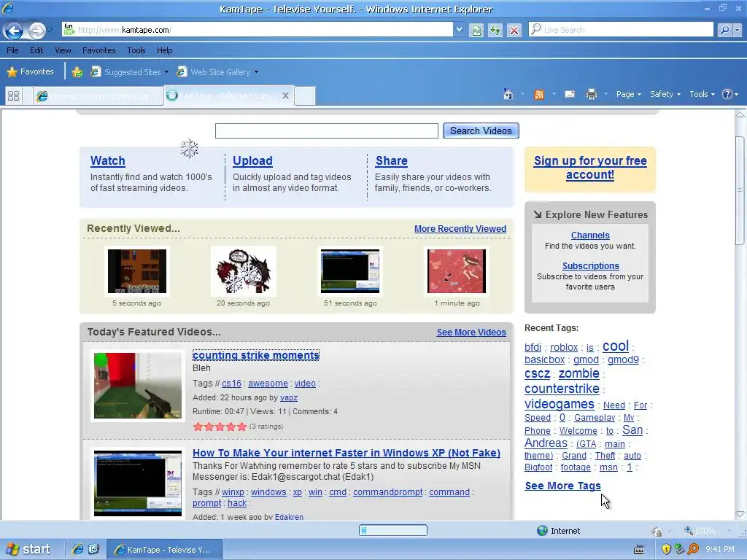Click the page vertical scrollbar down arrow
The image size is (747, 560).
740,514
